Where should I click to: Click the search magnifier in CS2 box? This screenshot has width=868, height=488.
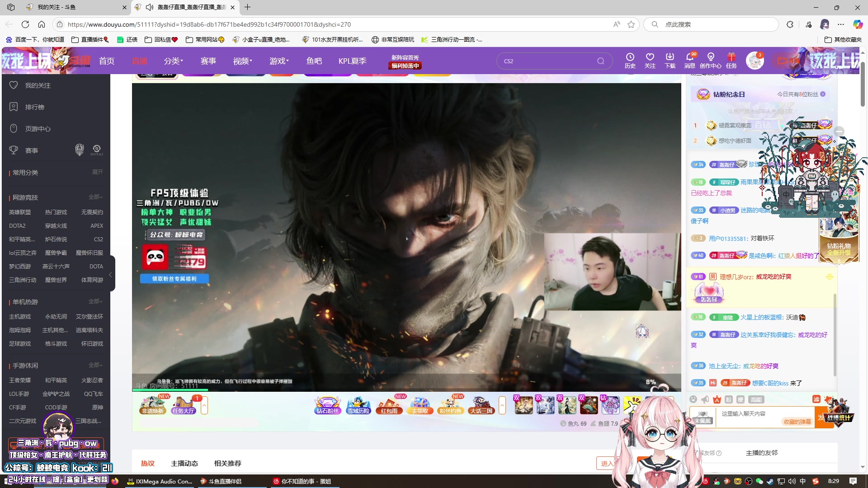[600, 61]
